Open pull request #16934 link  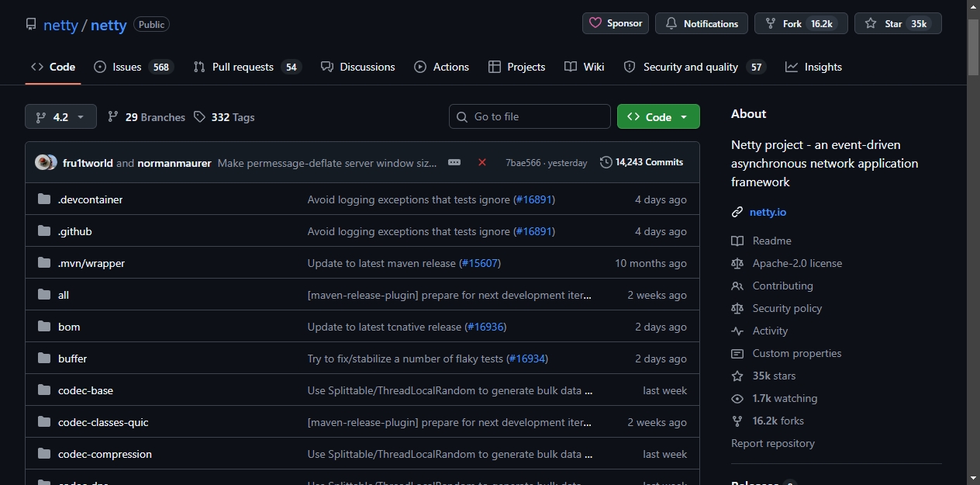(x=527, y=359)
